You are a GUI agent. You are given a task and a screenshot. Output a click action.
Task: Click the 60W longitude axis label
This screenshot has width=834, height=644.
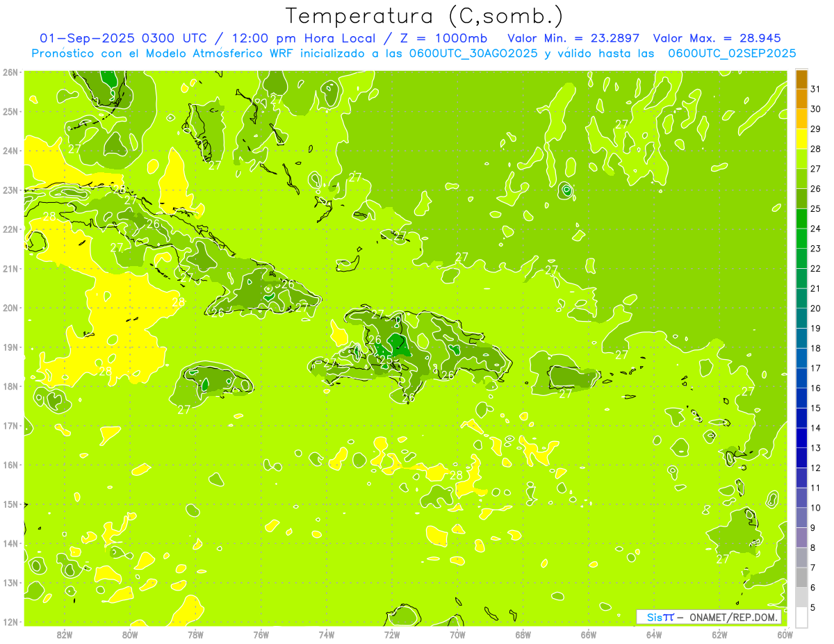[x=785, y=634]
